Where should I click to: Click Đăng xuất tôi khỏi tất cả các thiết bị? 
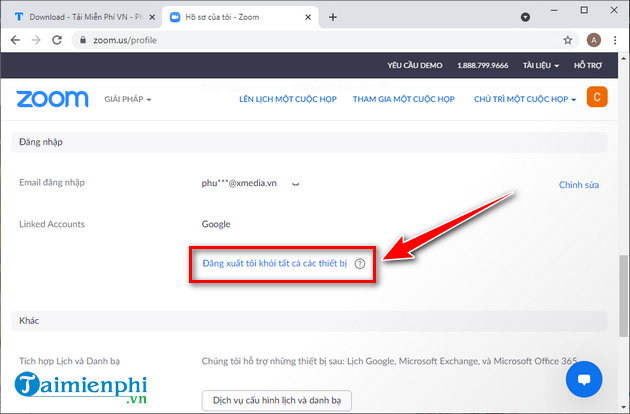click(274, 263)
